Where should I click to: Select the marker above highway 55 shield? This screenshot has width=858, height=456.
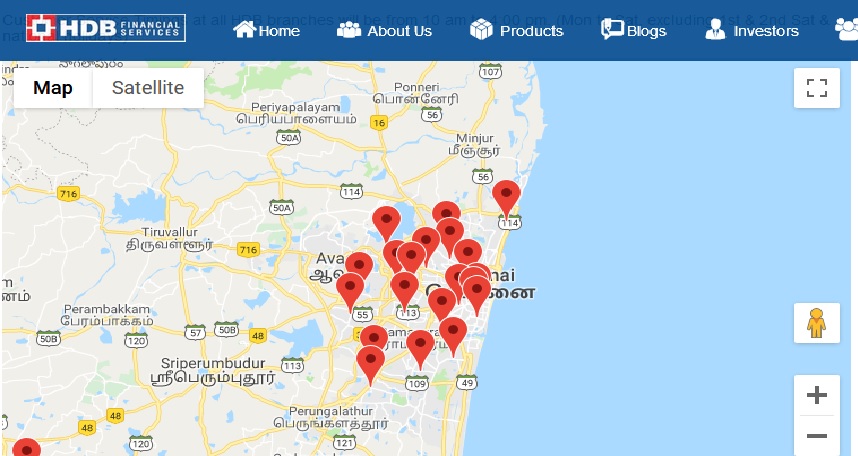click(x=350, y=290)
